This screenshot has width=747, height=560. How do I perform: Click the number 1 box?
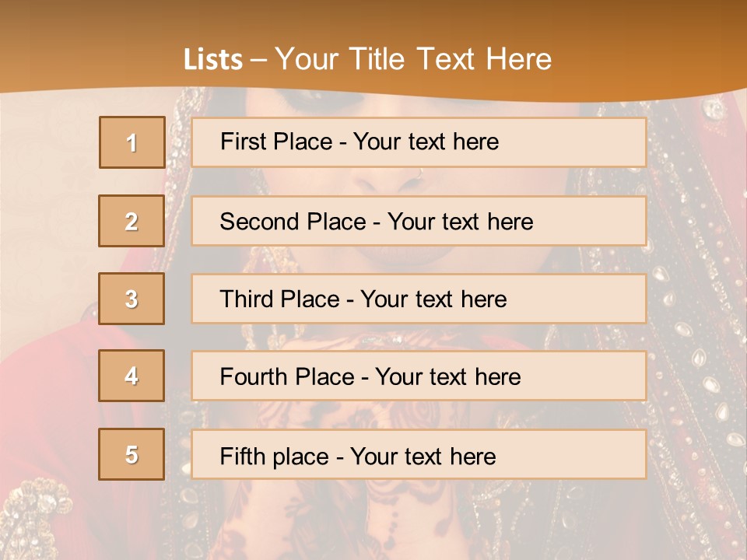(x=132, y=142)
